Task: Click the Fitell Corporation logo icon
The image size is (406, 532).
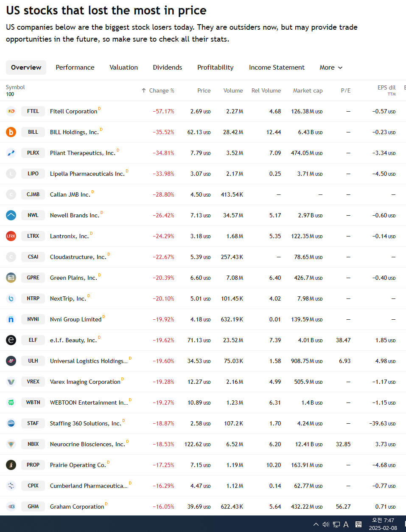Action: 11,111
